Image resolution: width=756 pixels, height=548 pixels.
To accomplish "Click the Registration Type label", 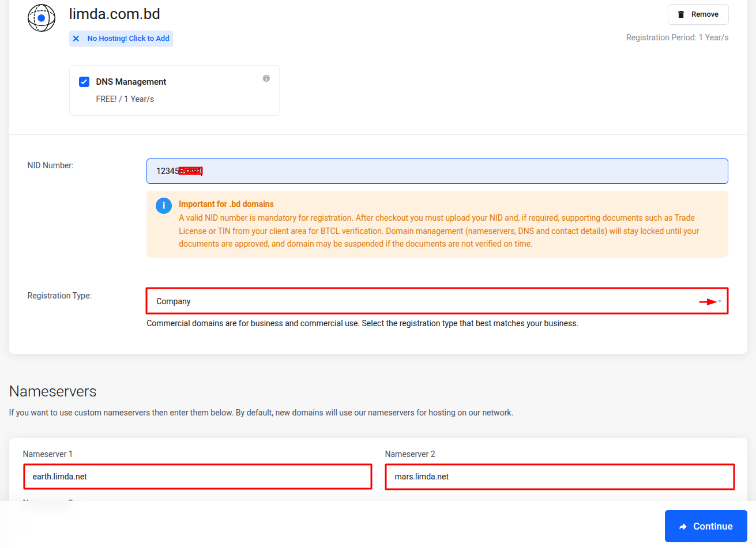I will click(59, 296).
